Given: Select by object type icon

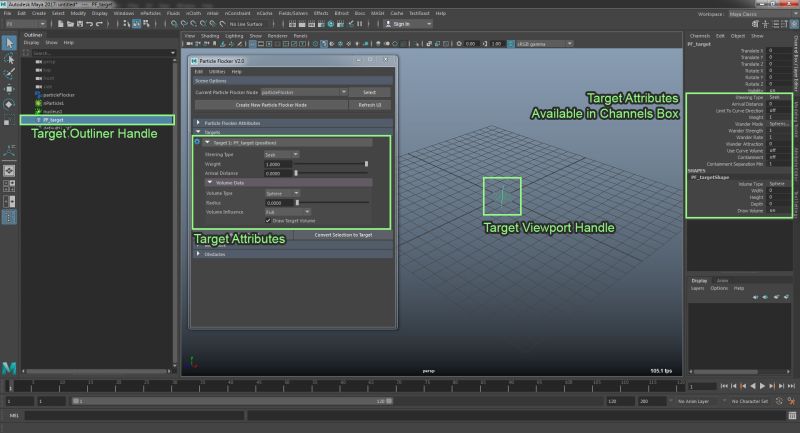Looking at the screenshot, I should click(137, 24).
